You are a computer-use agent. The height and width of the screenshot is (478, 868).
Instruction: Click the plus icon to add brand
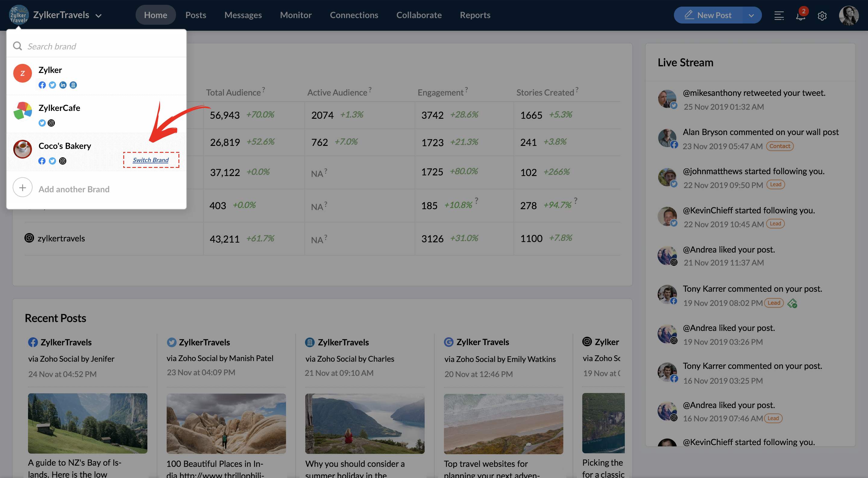[23, 188]
